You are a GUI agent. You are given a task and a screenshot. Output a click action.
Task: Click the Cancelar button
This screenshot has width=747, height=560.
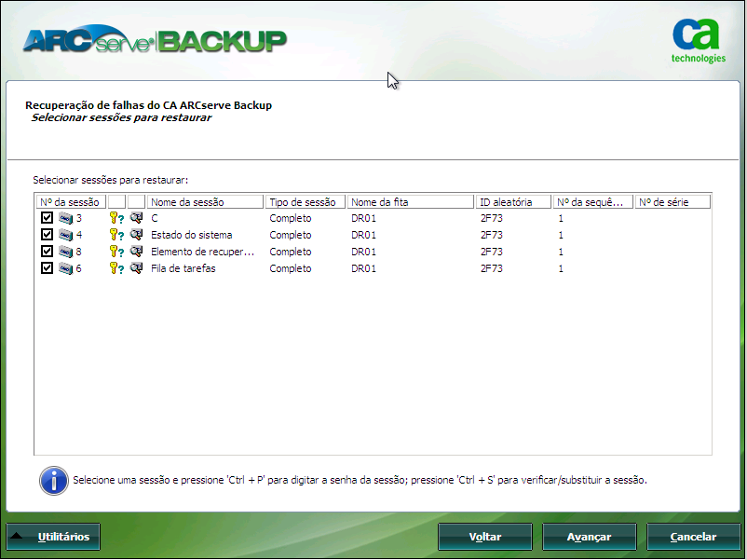[x=694, y=537]
